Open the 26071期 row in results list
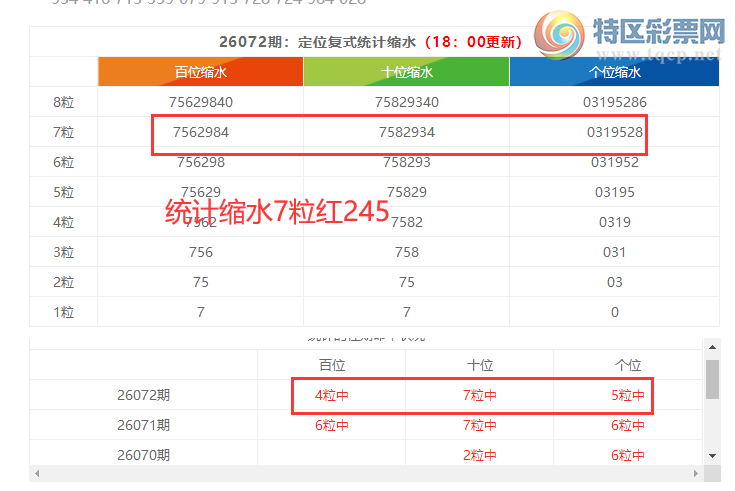 [x=143, y=425]
